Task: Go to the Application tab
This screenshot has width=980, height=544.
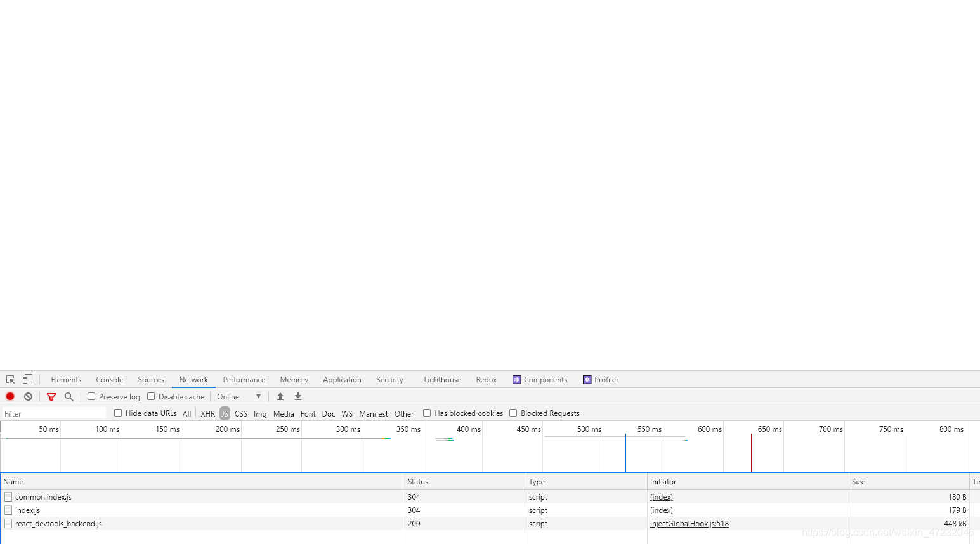Action: (342, 380)
